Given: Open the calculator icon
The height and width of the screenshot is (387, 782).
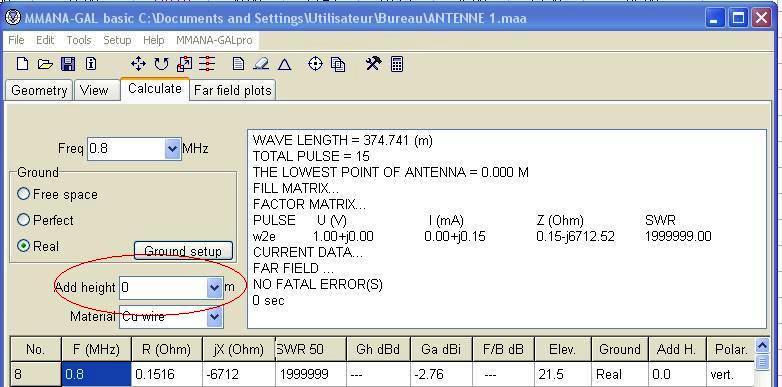Looking at the screenshot, I should 397,64.
